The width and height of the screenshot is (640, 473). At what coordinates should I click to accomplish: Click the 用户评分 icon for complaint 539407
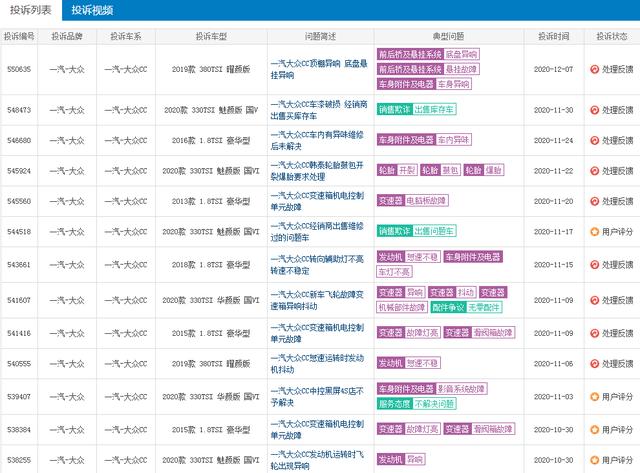(x=594, y=397)
